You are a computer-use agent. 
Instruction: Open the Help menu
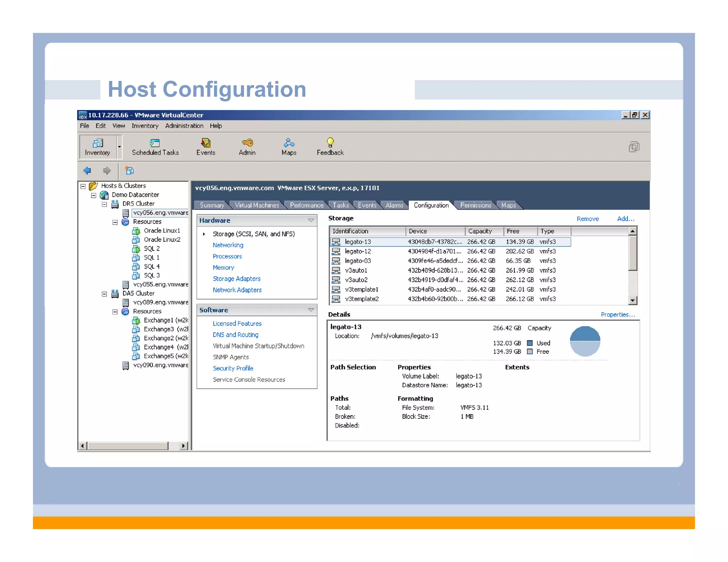pos(216,126)
